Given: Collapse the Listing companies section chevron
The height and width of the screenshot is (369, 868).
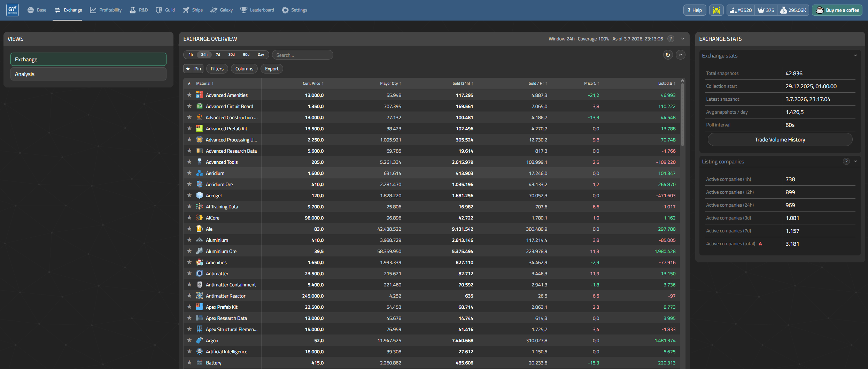Looking at the screenshot, I should (855, 162).
